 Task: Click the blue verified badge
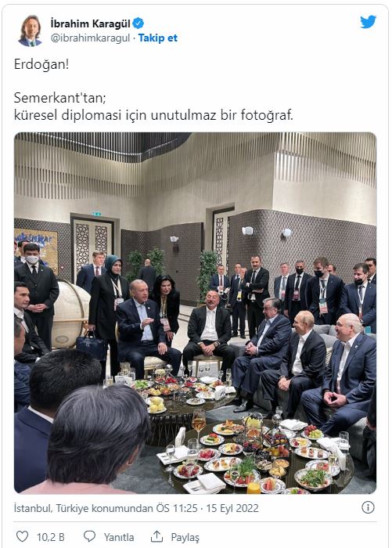click(138, 23)
